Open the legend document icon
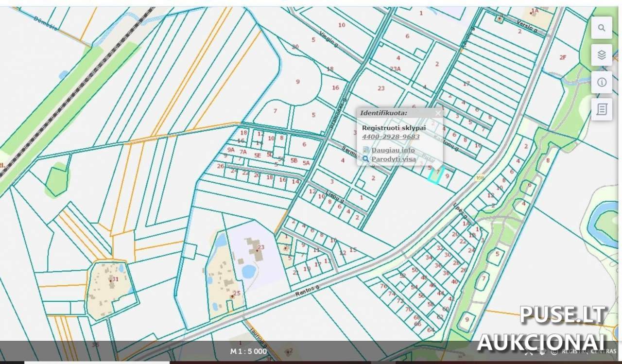The height and width of the screenshot is (364, 622). pos(602,109)
